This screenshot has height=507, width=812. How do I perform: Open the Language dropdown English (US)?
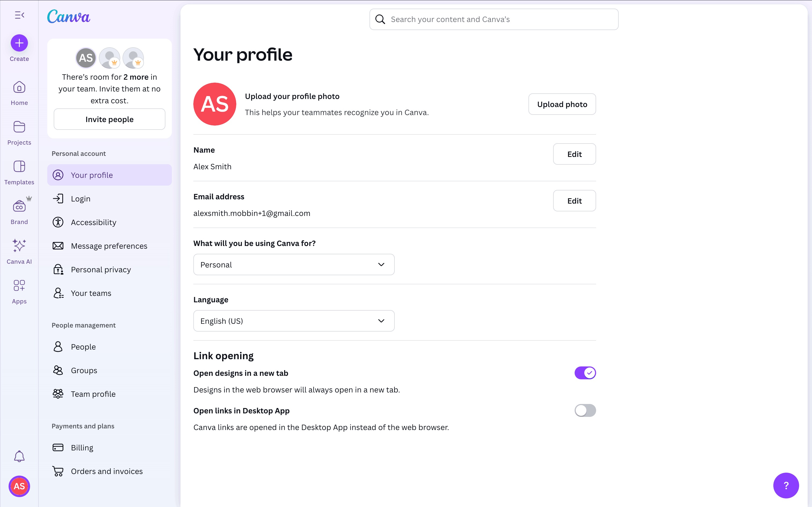293,321
